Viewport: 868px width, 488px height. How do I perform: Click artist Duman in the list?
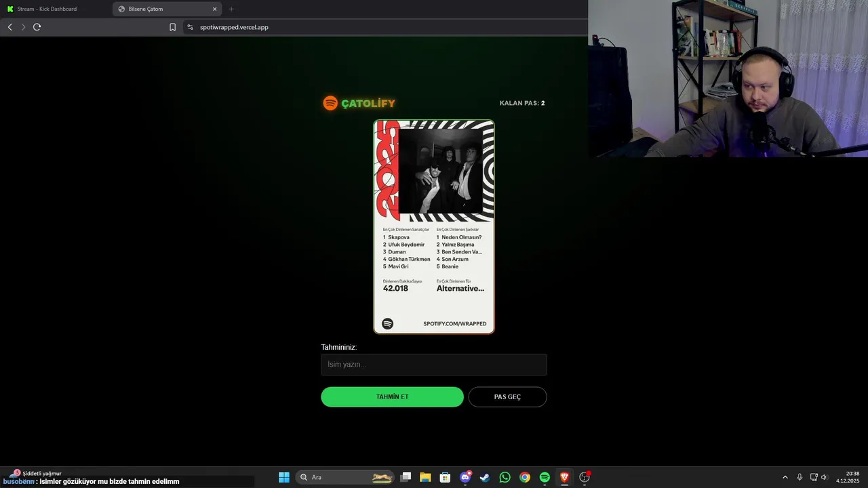[397, 252]
